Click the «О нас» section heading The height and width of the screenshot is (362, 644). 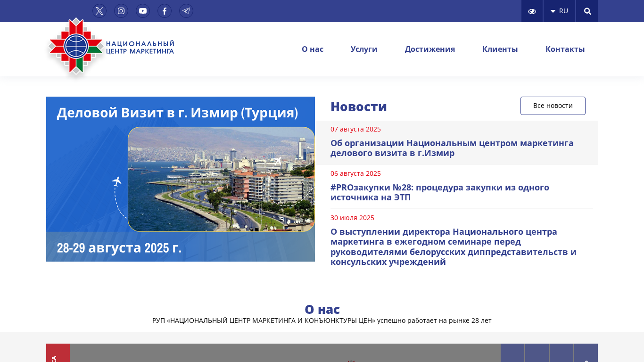(x=322, y=309)
